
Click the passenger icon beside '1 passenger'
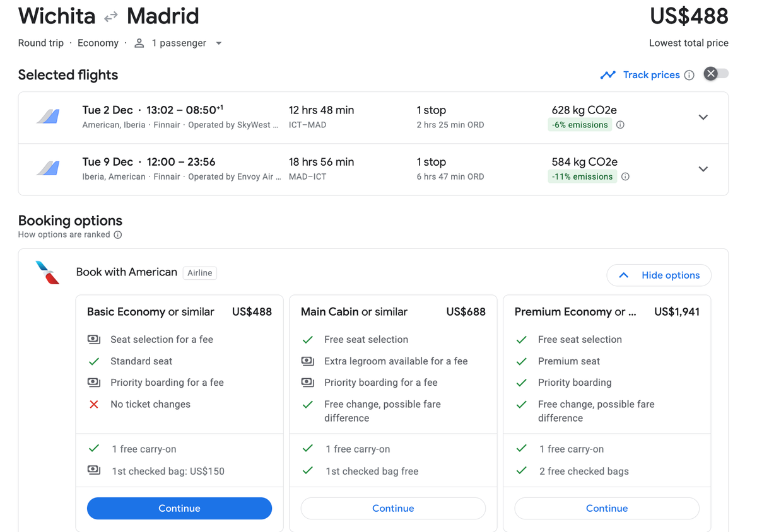138,43
